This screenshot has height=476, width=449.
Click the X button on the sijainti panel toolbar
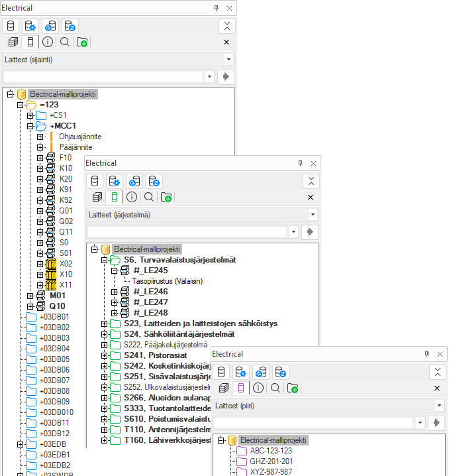(x=226, y=42)
